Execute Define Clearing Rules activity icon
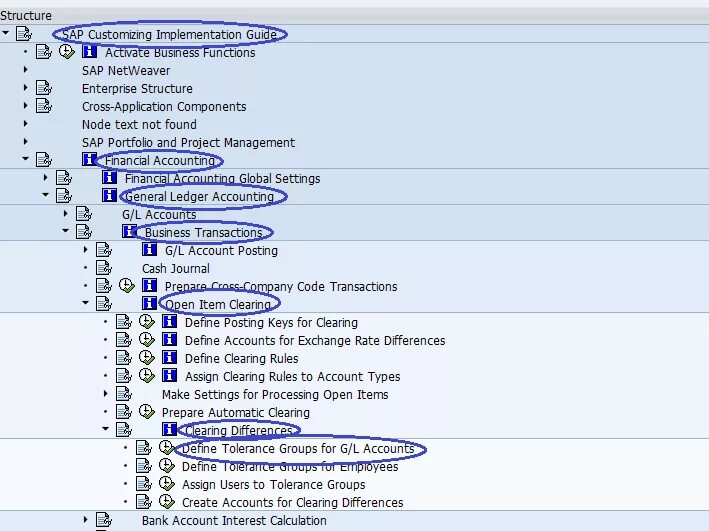Image resolution: width=709 pixels, height=531 pixels. pos(147,357)
